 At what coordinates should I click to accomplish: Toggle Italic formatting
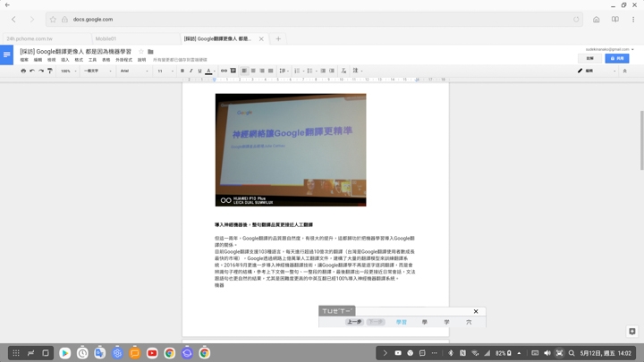pyautogui.click(x=191, y=71)
